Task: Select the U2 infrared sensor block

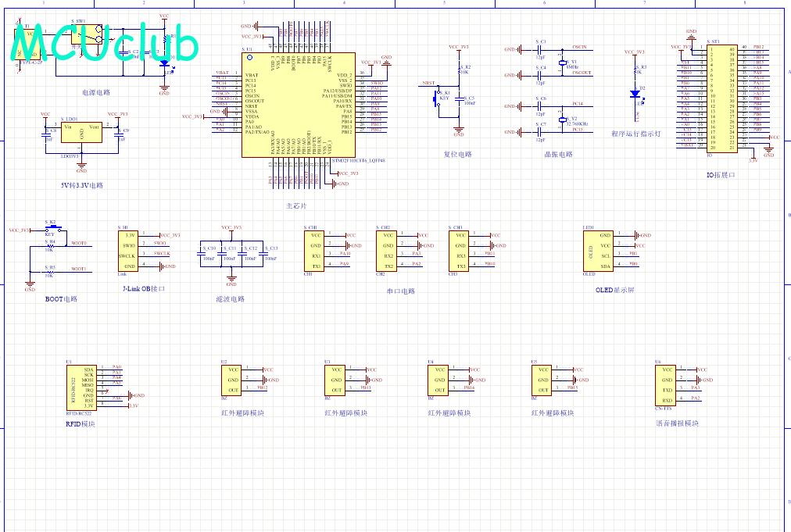Action: pyautogui.click(x=231, y=380)
